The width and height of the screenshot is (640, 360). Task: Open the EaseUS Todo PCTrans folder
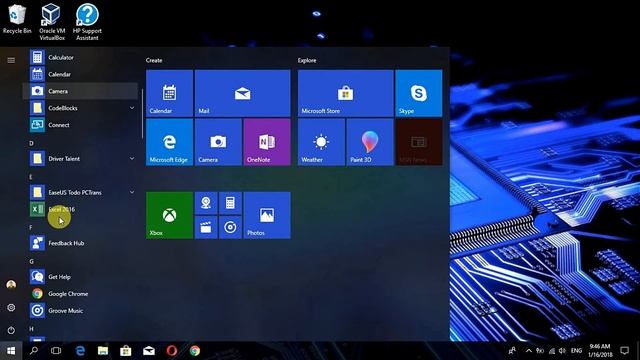(x=80, y=192)
